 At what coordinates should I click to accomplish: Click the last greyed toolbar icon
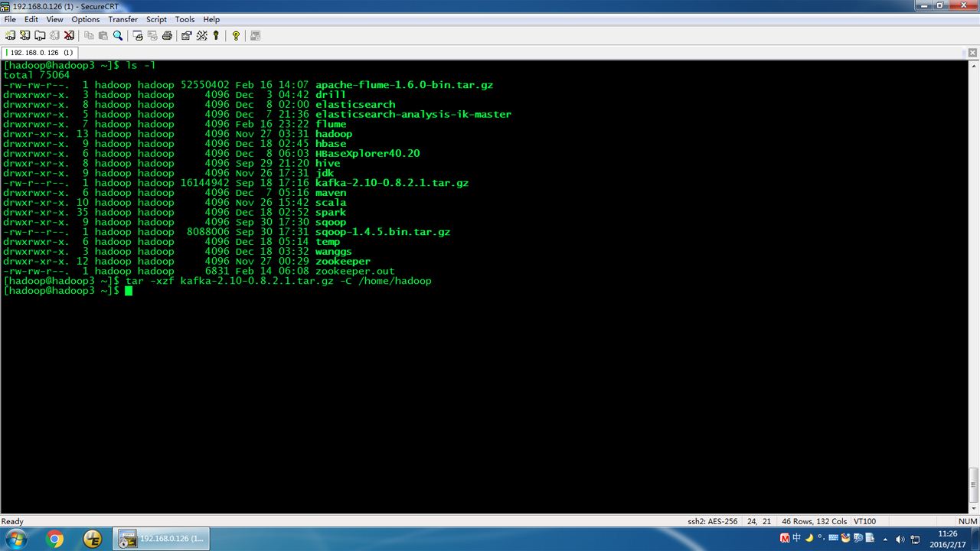tap(255, 35)
